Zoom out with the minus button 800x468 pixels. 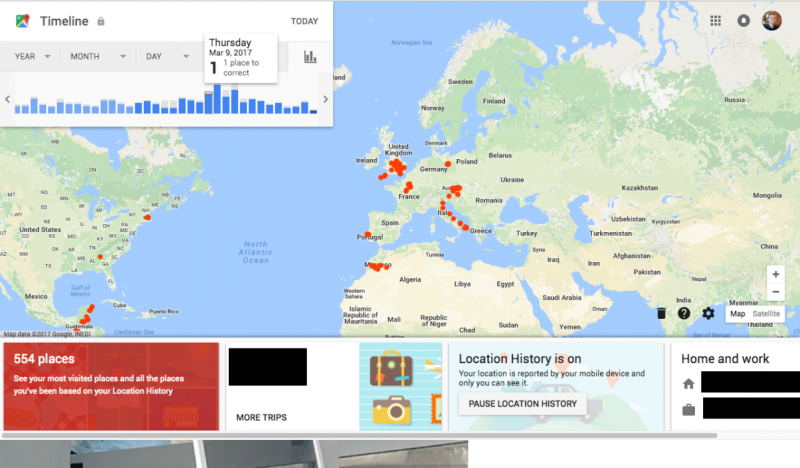pyautogui.click(x=776, y=292)
